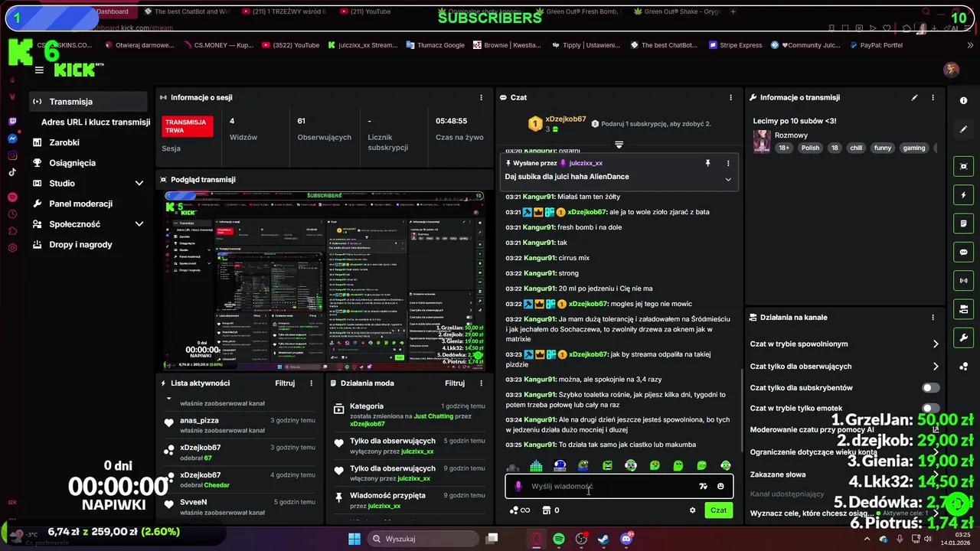Click the pencil icon in the right toolbar
The image size is (980, 551).
click(x=963, y=129)
